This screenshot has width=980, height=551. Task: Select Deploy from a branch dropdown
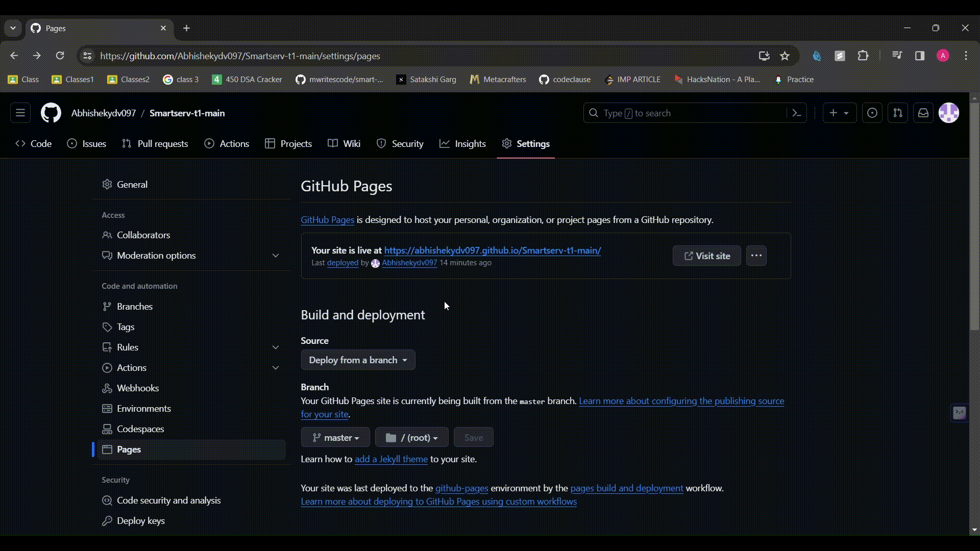tap(357, 360)
